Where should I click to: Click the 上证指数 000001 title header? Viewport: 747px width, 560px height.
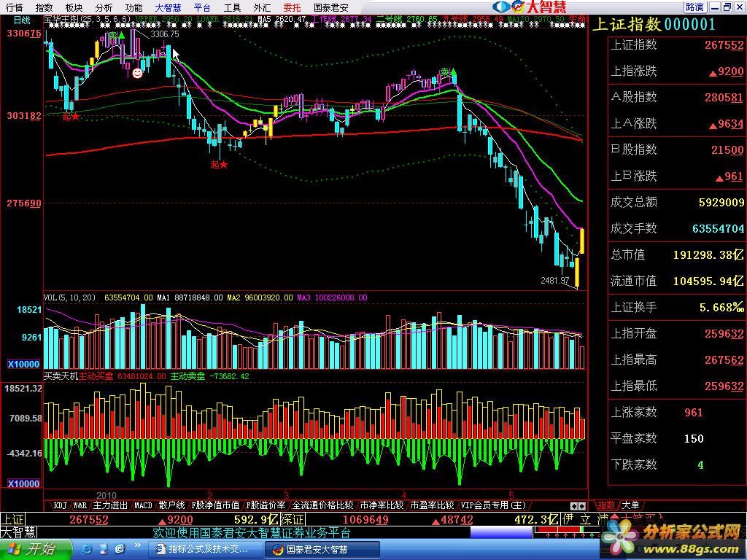[653, 24]
